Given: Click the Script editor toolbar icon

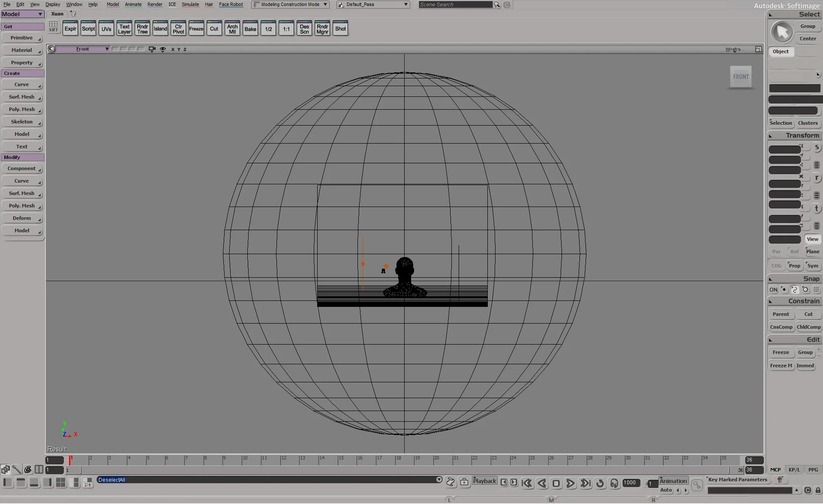Looking at the screenshot, I should (x=88, y=29).
